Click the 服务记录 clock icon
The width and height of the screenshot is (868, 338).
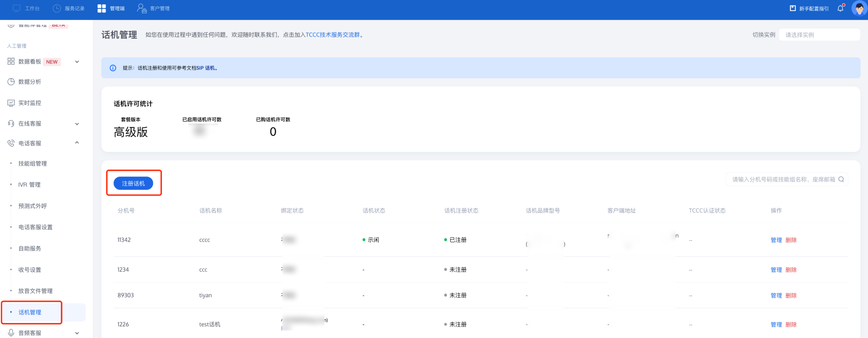point(57,8)
